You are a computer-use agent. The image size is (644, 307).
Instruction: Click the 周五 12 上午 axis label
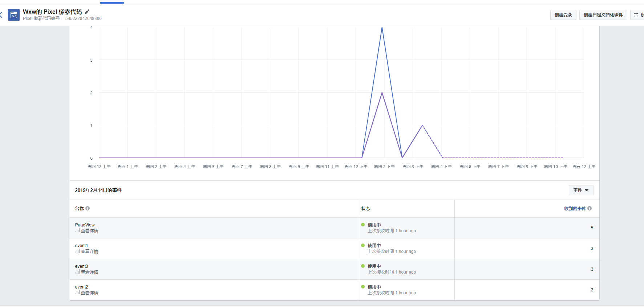click(584, 167)
